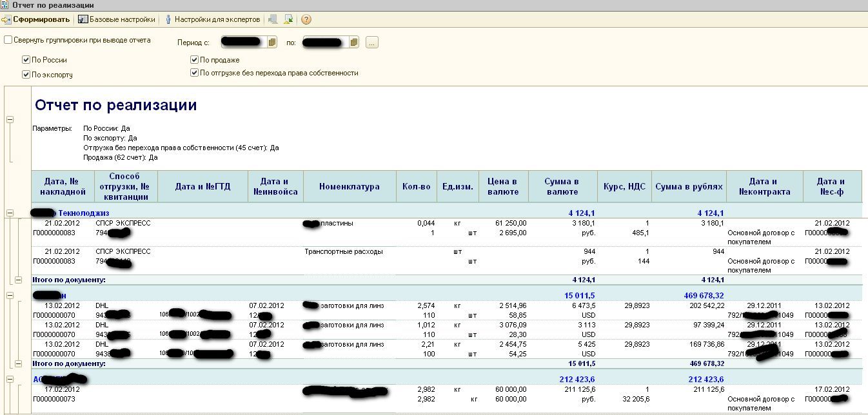The width and height of the screenshot is (868, 415).
Task: Collapse the group with total 212 423,6
Action: [10, 380]
